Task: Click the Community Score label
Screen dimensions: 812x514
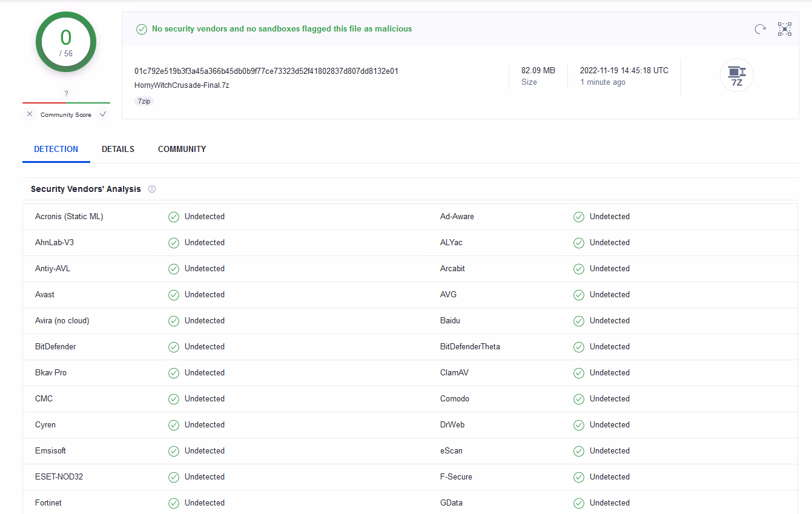Action: [x=66, y=114]
